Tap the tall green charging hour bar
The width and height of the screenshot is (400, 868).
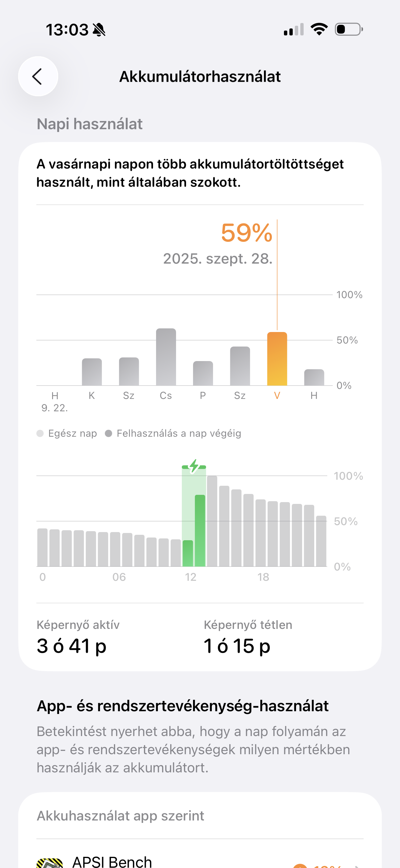click(x=200, y=530)
